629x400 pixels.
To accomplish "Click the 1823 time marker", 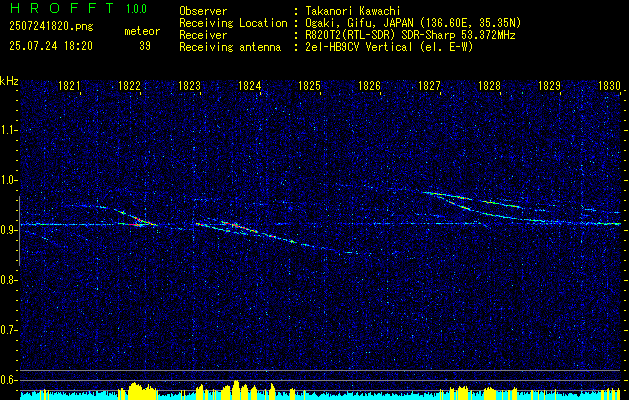I will [x=189, y=85].
